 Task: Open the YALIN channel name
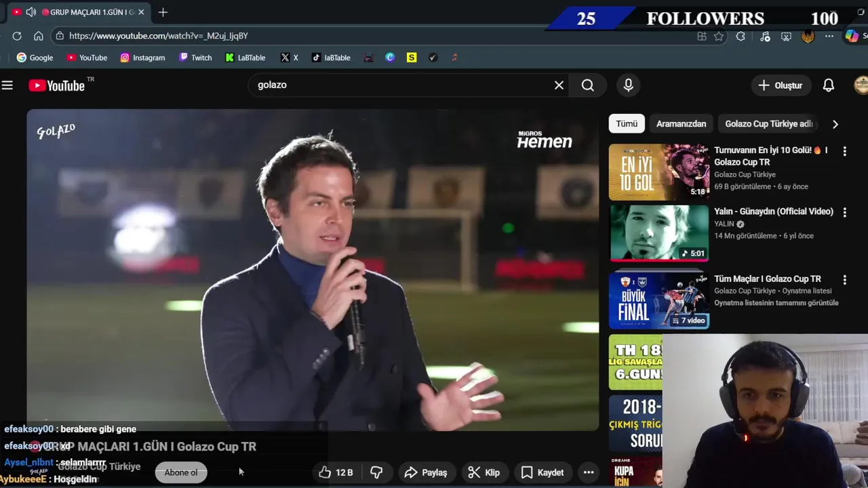(724, 224)
